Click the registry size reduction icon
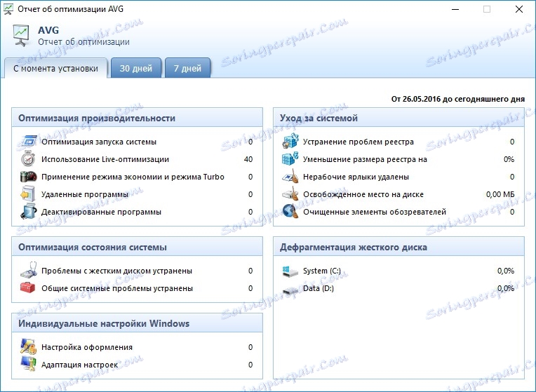The width and height of the screenshot is (536, 392). point(290,159)
